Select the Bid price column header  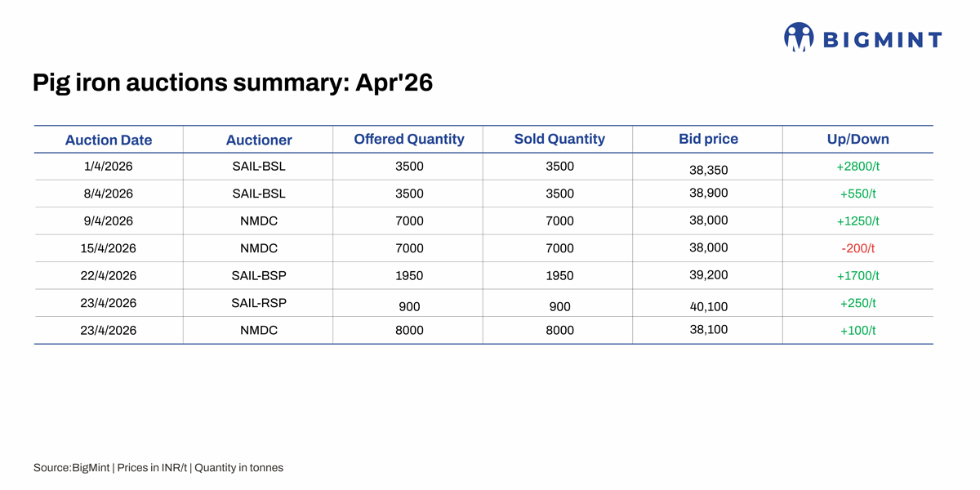[x=708, y=139]
